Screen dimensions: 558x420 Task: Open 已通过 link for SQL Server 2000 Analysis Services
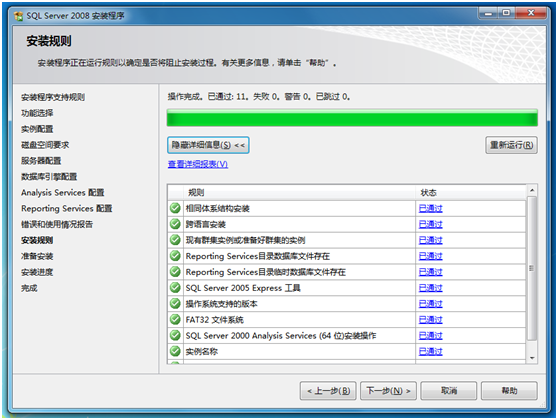pyautogui.click(x=431, y=336)
